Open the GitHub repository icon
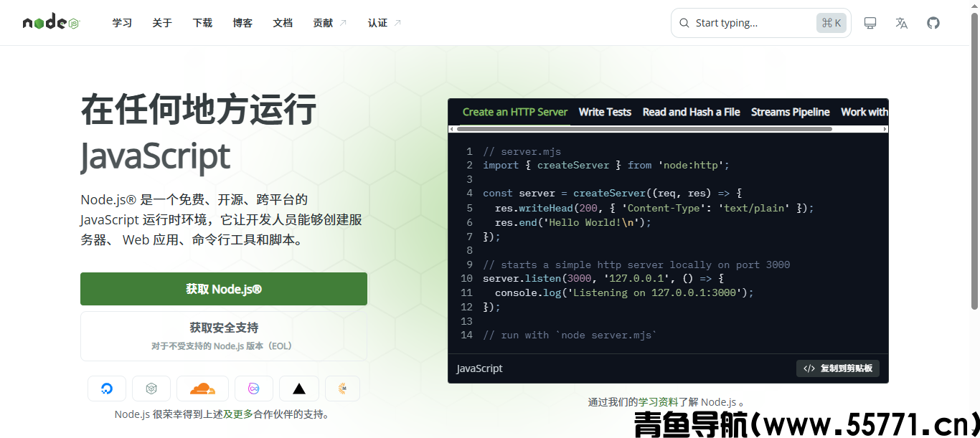The height and width of the screenshot is (438, 980). 933,23
